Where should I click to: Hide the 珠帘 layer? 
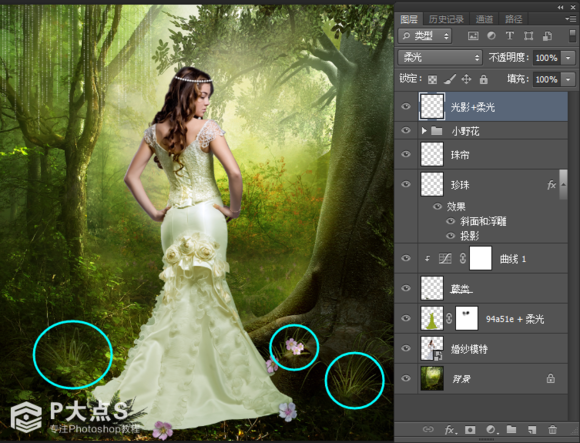(406, 154)
